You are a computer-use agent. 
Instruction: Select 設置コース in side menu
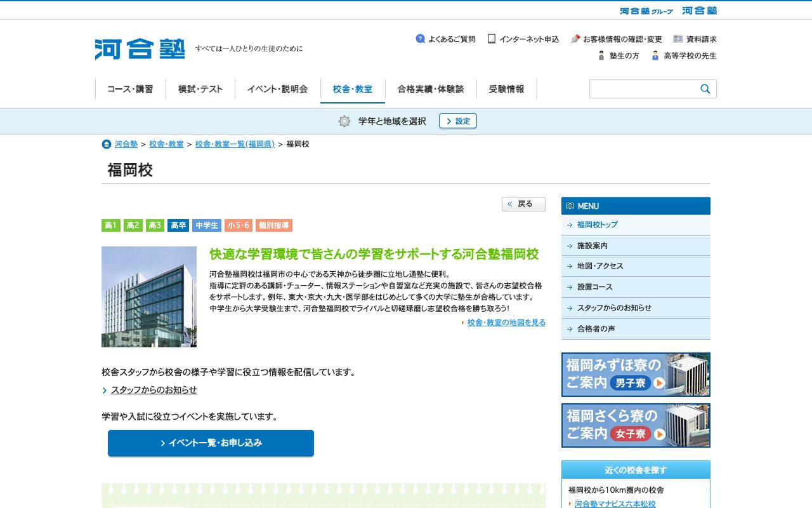pos(636,287)
